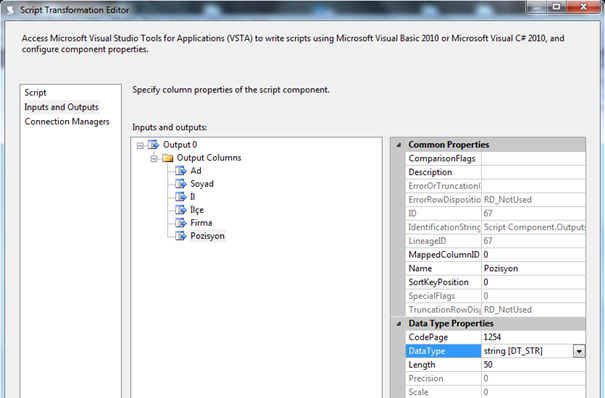Select the İlçe output column
This screenshot has width=605, height=398.
pos(197,210)
